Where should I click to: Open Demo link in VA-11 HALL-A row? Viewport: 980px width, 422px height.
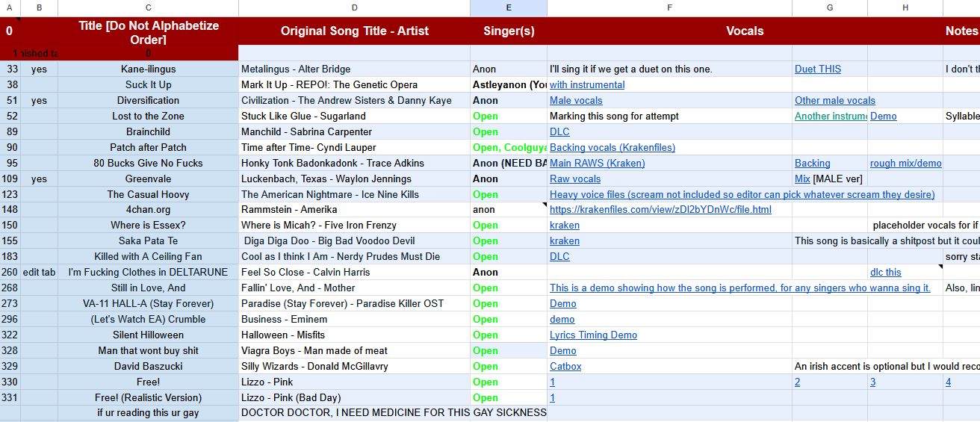(x=563, y=303)
